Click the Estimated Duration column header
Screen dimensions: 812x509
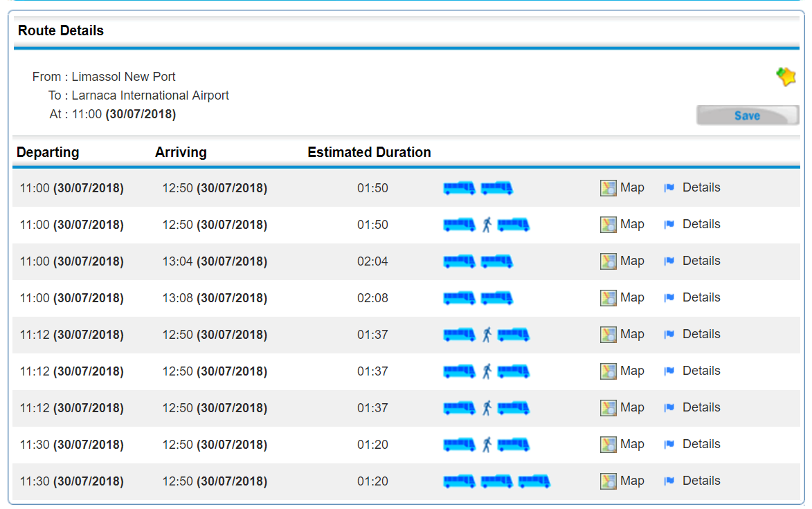(369, 152)
